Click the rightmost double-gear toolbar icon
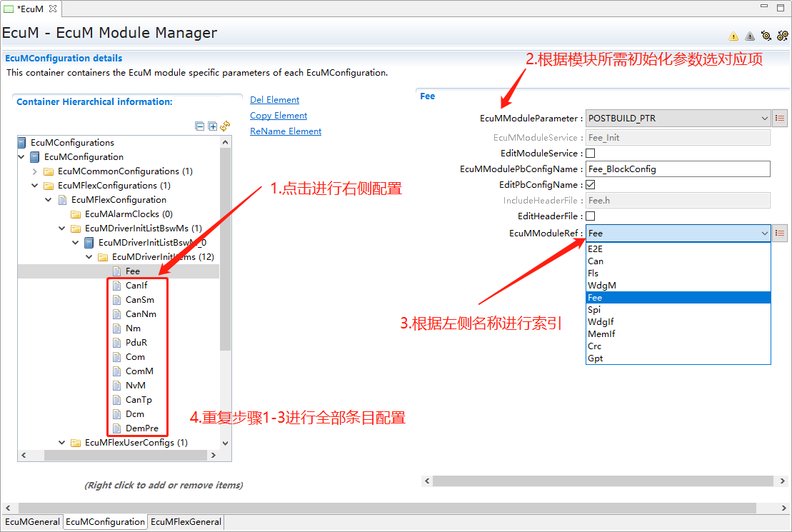Image resolution: width=792 pixels, height=532 pixels. click(783, 36)
